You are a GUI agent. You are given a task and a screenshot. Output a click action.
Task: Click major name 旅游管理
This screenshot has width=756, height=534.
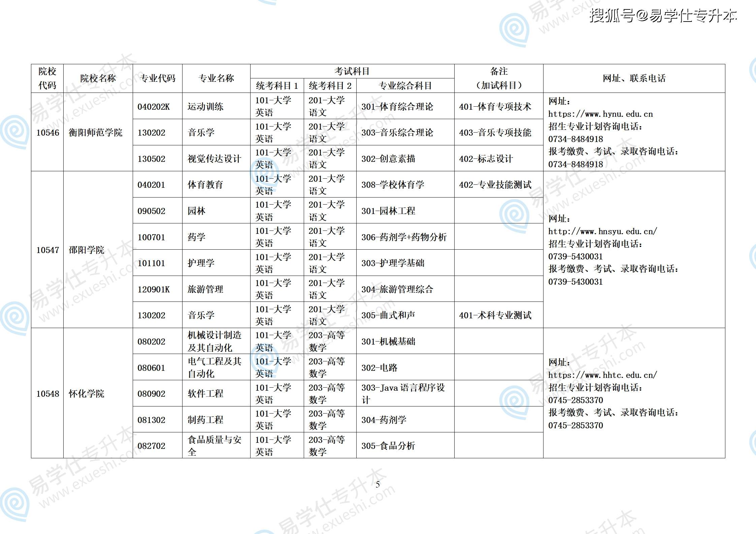point(205,289)
